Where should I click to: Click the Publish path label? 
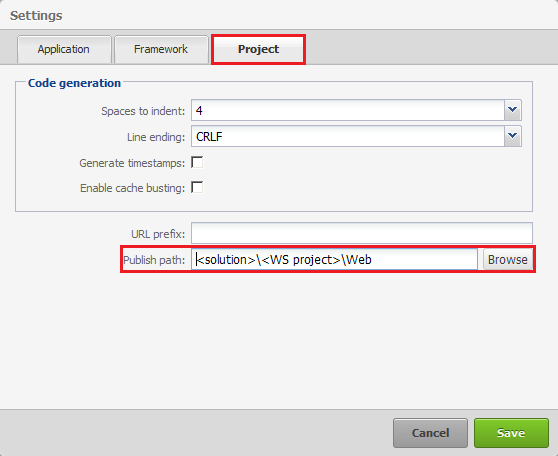[154, 260]
